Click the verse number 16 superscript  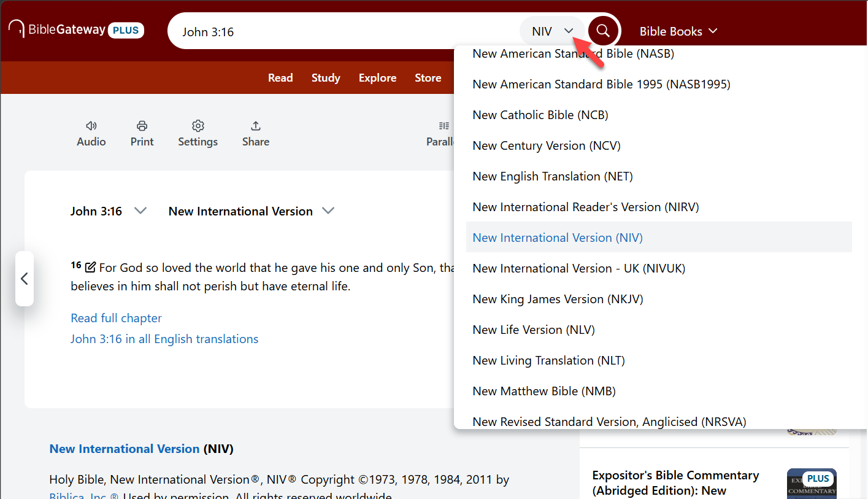coord(76,265)
